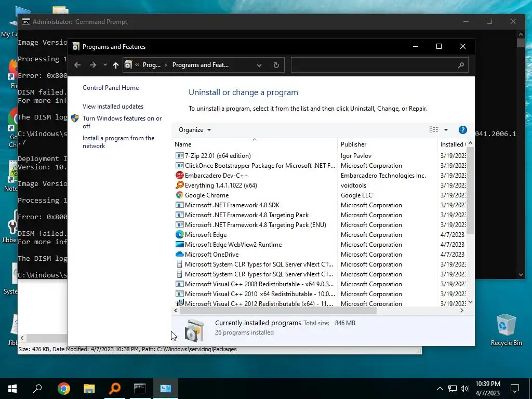Viewport: 532px width, 399px height.
Task: Click voidtools publisher cell
Action: pos(353,185)
